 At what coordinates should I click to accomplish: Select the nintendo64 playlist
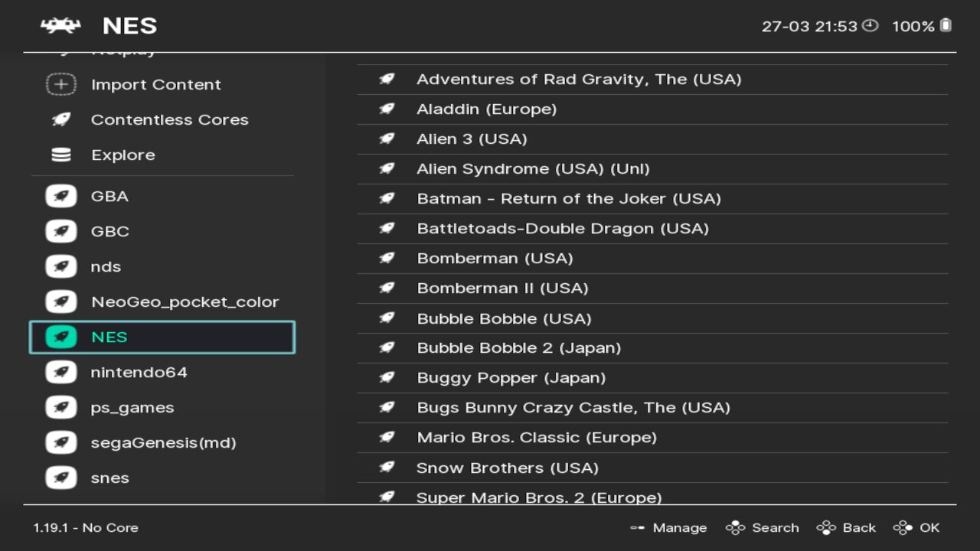pos(162,372)
